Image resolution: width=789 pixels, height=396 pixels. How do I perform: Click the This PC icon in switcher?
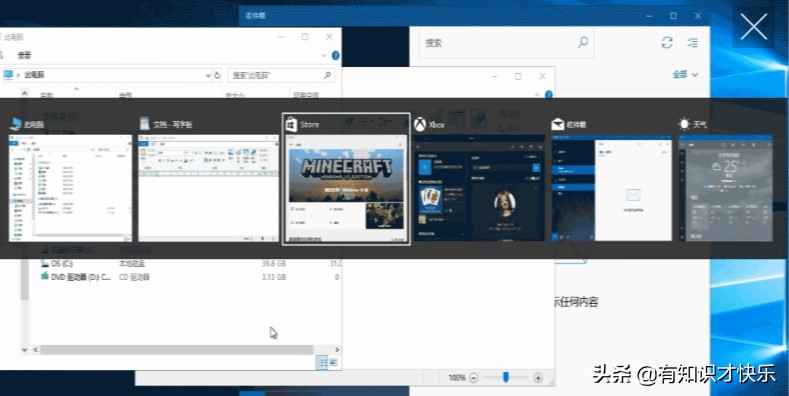click(16, 124)
